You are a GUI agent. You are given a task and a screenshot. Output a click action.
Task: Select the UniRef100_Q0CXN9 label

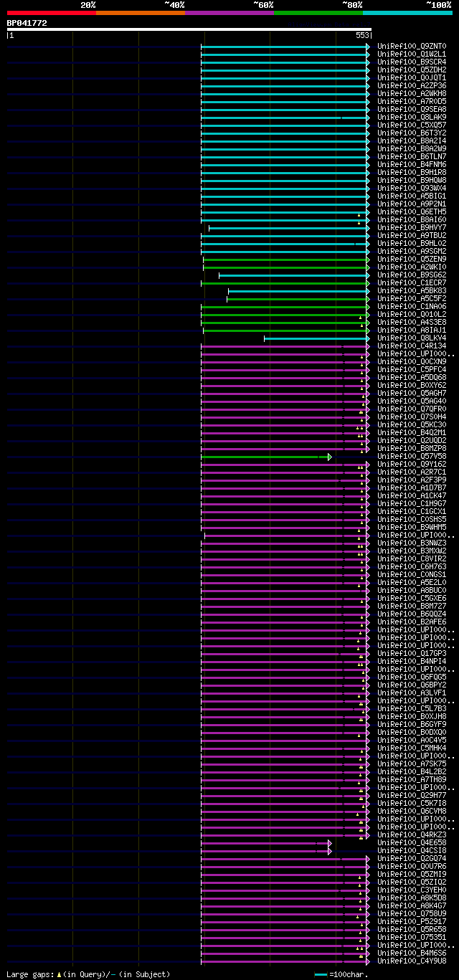(x=412, y=362)
